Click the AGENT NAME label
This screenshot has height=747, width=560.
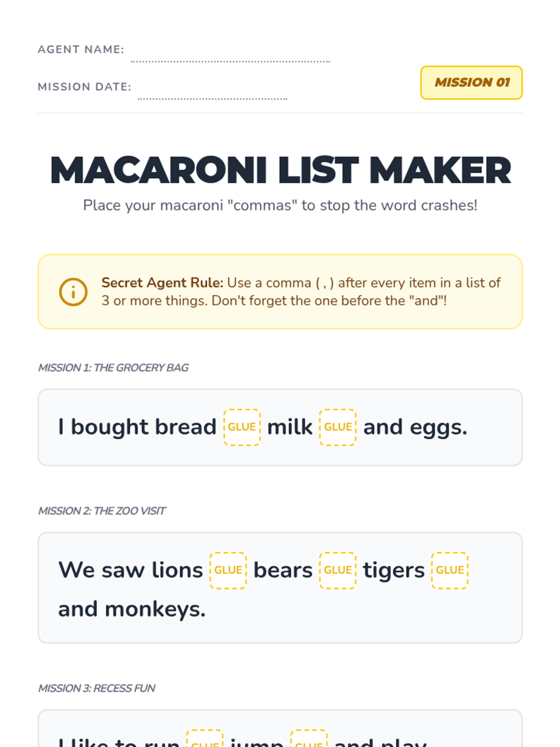pos(81,49)
